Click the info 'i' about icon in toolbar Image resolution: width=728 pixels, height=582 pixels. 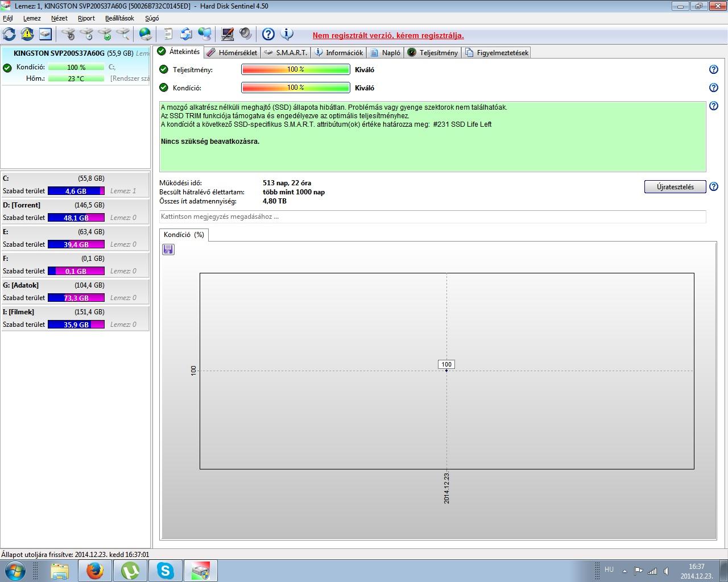coord(287,34)
